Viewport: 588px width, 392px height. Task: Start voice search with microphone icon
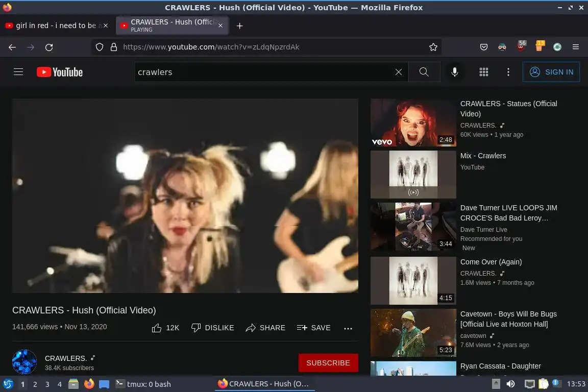coord(454,71)
